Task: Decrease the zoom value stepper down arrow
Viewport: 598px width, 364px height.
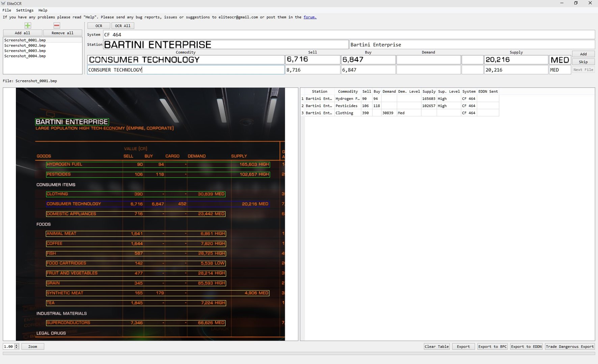Action: click(17, 348)
